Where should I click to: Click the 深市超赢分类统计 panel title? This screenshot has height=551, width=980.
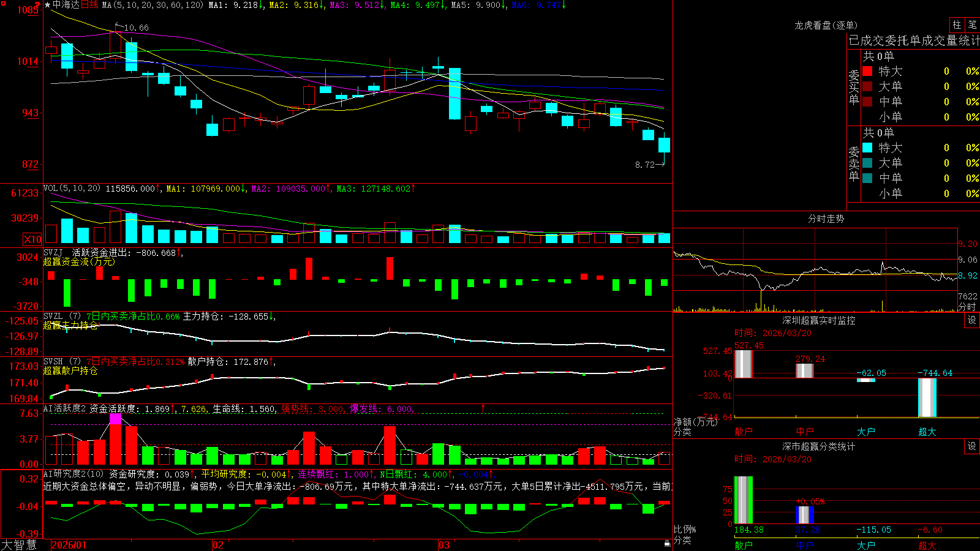[819, 446]
